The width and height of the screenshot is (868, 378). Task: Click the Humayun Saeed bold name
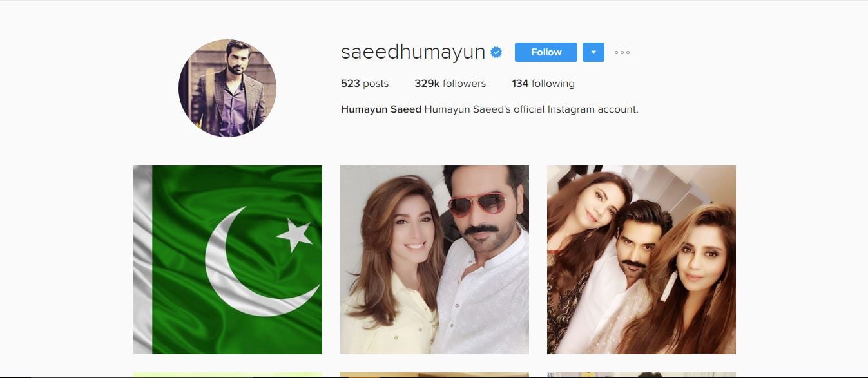tap(381, 109)
